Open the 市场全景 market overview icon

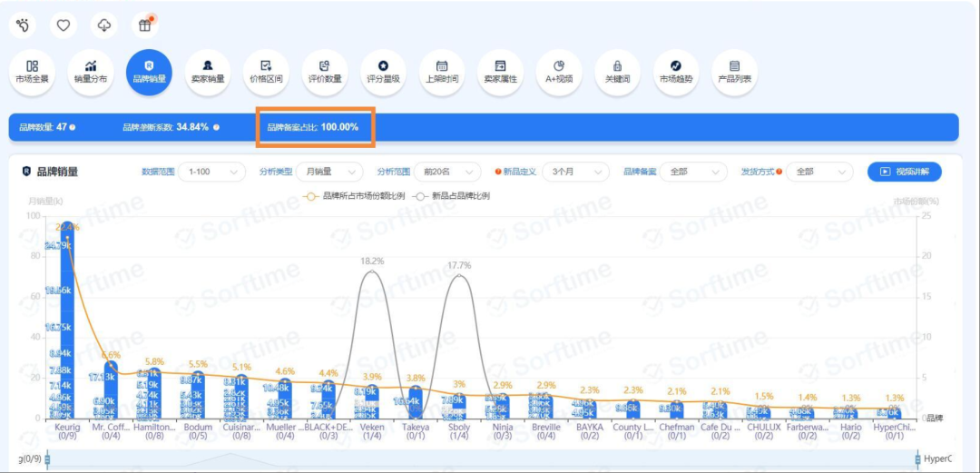click(32, 73)
